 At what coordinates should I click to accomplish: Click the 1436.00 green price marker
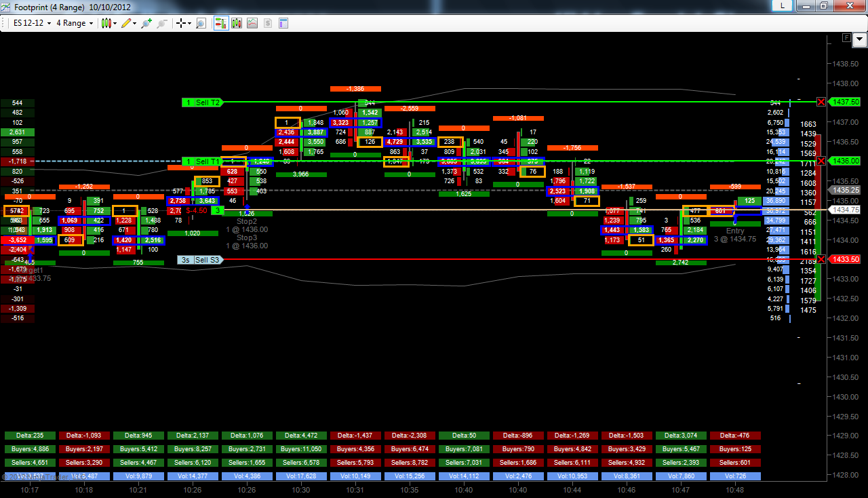click(x=845, y=161)
